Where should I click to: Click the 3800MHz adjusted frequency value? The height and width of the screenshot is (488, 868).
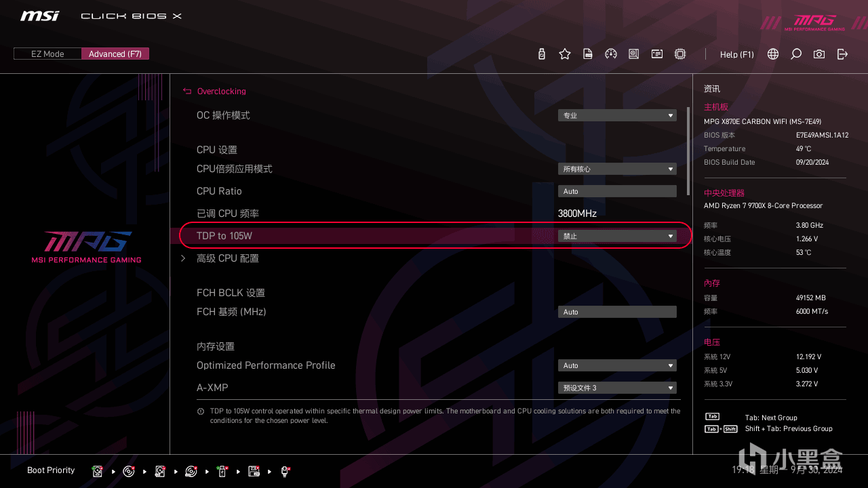coord(577,213)
